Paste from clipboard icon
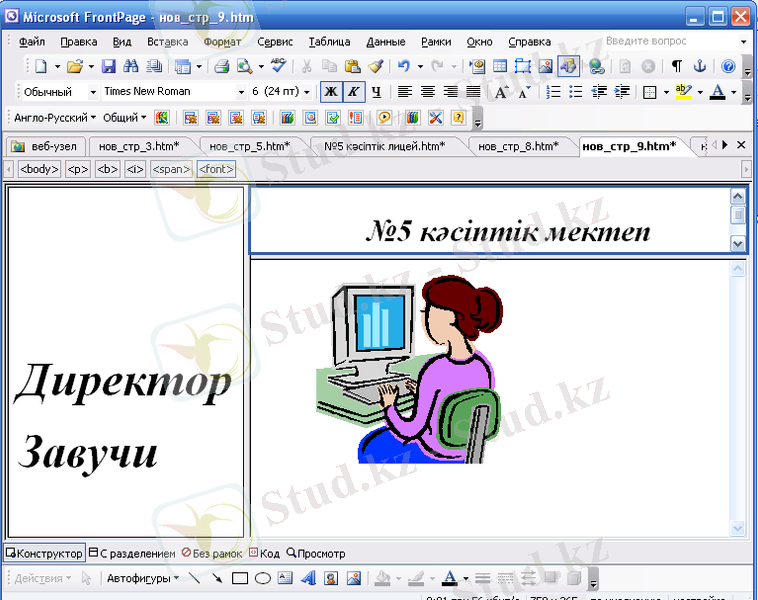Viewport: 758px width, 600px height. 352,66
